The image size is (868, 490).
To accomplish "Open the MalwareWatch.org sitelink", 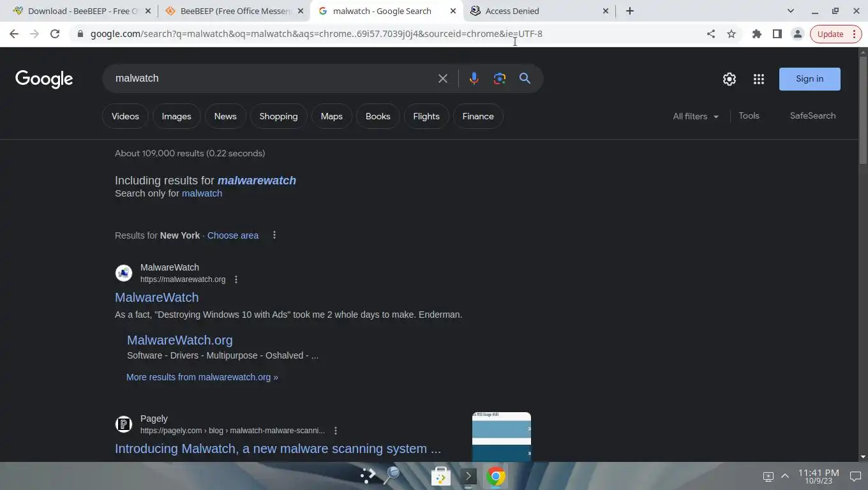I will click(180, 340).
